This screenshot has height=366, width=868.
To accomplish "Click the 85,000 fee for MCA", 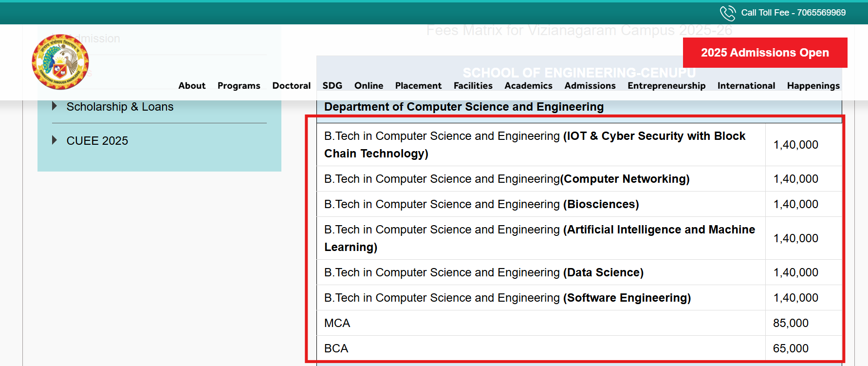I will 791,323.
